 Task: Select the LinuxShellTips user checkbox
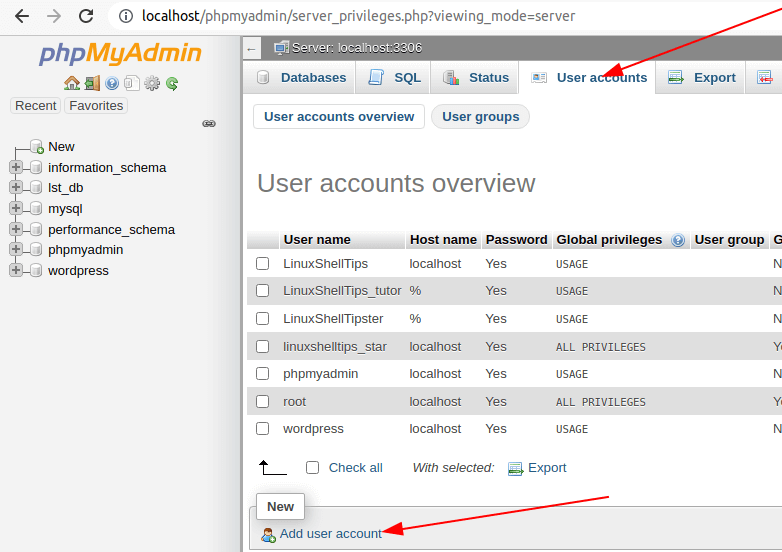[262, 263]
